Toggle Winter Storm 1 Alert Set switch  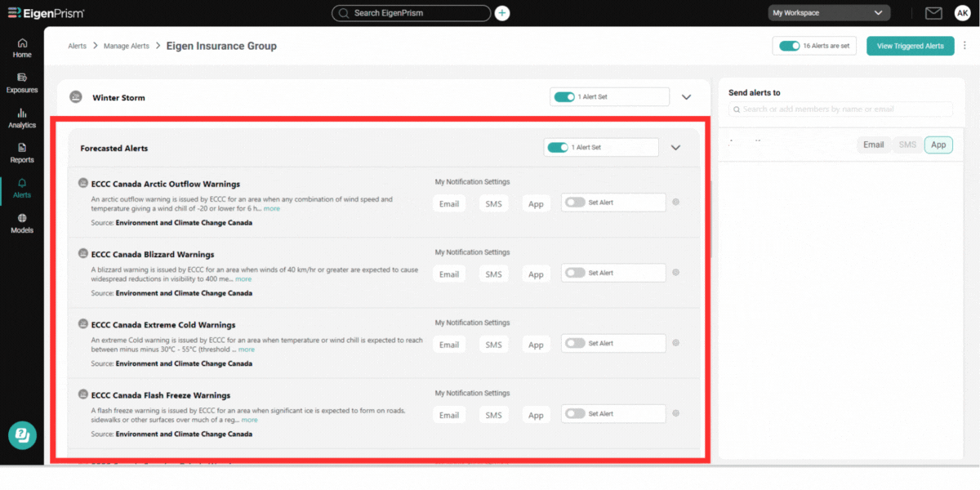[564, 97]
